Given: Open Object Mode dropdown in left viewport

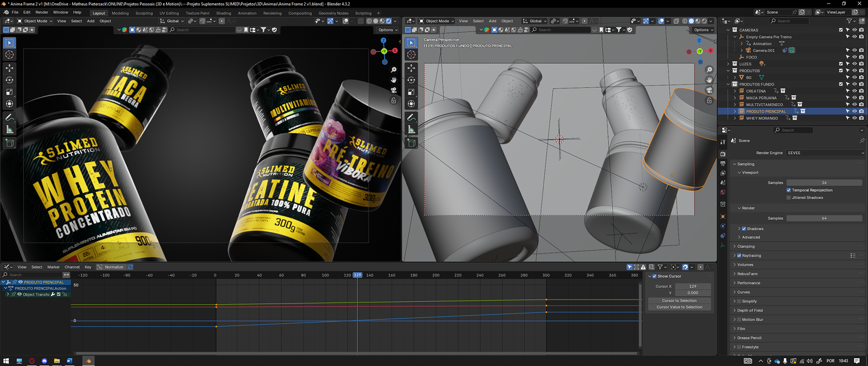Looking at the screenshot, I should (x=35, y=21).
